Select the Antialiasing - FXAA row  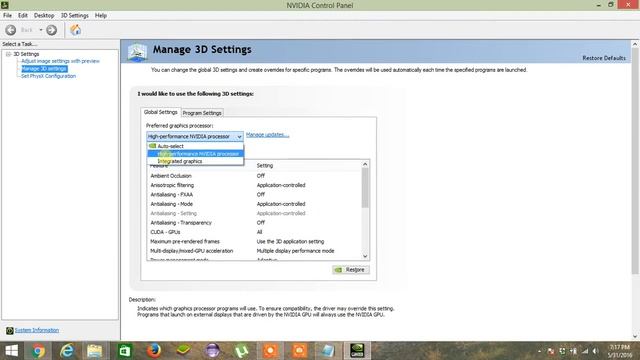(x=254, y=195)
